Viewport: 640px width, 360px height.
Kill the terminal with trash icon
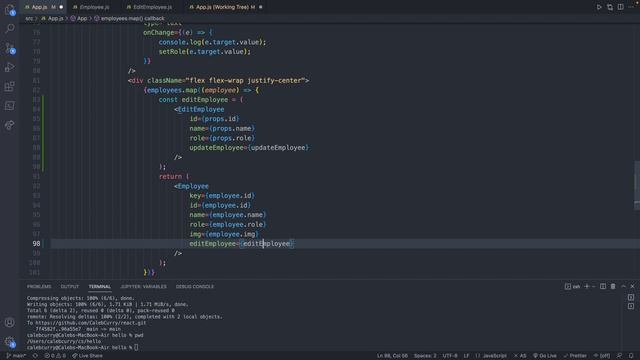click(613, 287)
